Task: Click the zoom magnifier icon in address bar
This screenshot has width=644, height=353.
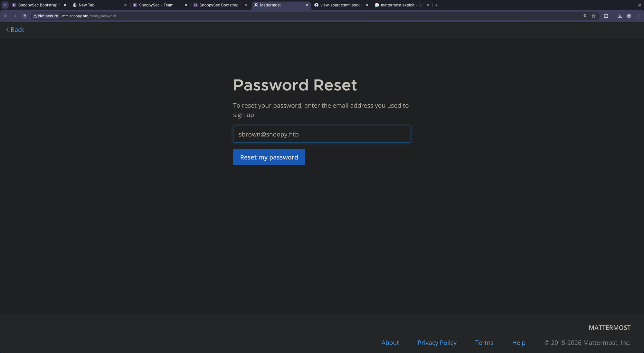Action: 585,16
